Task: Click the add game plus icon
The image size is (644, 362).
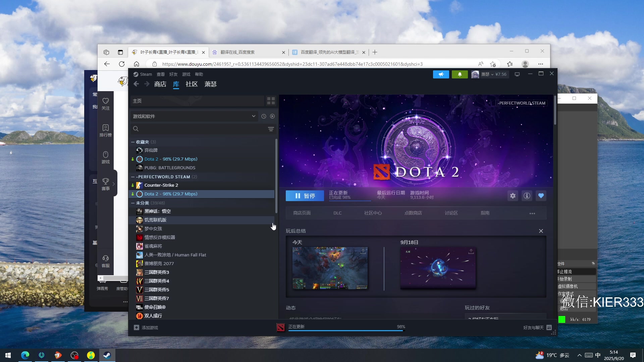Action: coord(137,327)
